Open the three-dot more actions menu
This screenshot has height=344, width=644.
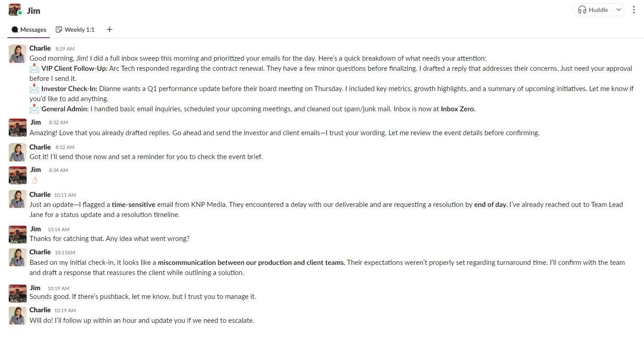tap(634, 10)
